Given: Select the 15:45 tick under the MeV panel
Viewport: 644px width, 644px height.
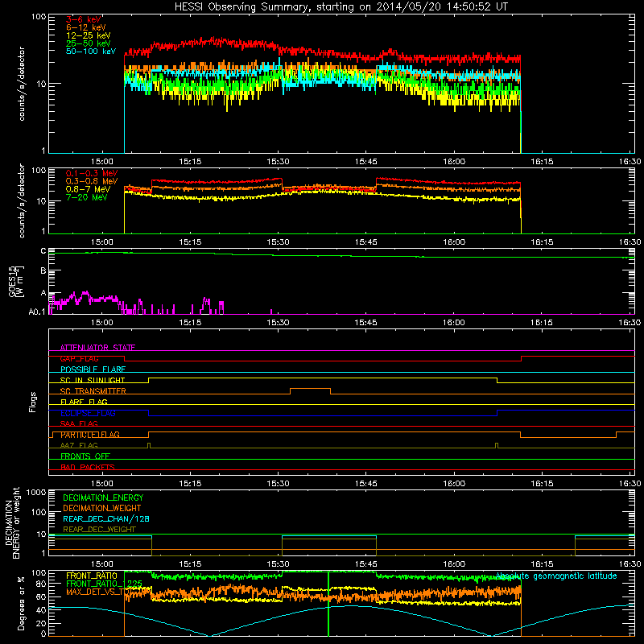Looking at the screenshot, I should pyautogui.click(x=366, y=242).
